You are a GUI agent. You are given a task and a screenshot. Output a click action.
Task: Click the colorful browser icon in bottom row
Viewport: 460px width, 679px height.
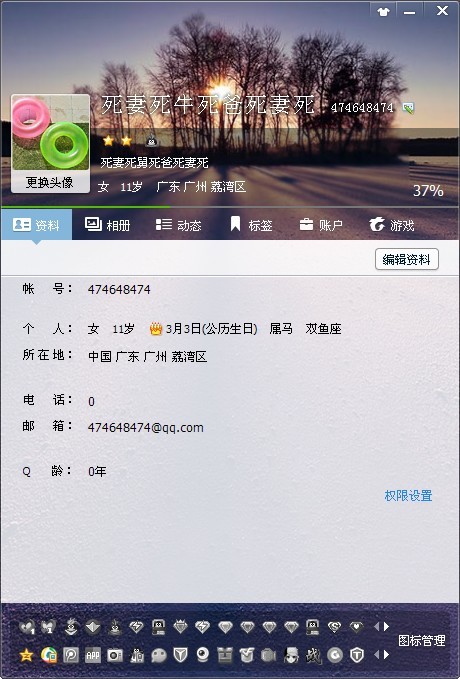click(49, 655)
